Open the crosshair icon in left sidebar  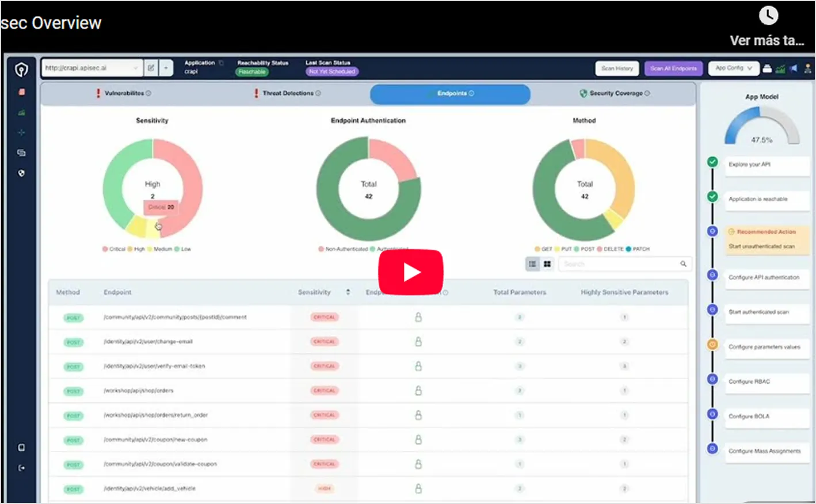coord(22,132)
